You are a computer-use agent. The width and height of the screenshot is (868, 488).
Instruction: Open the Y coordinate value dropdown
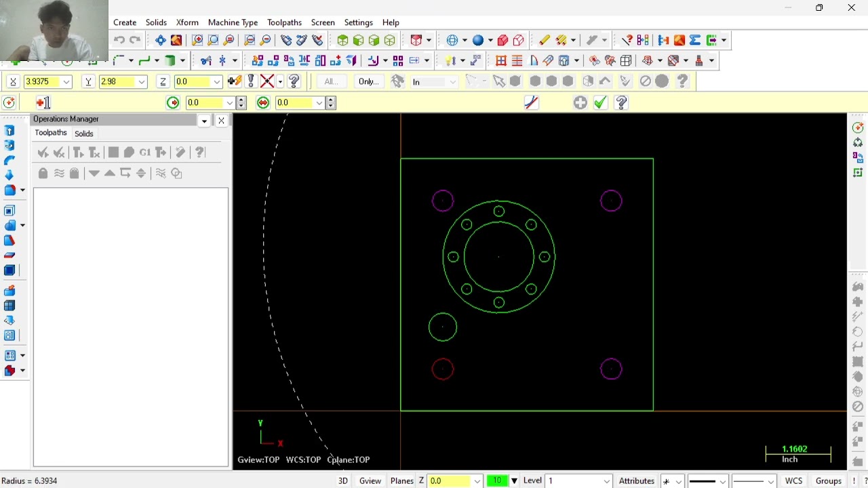point(142,82)
